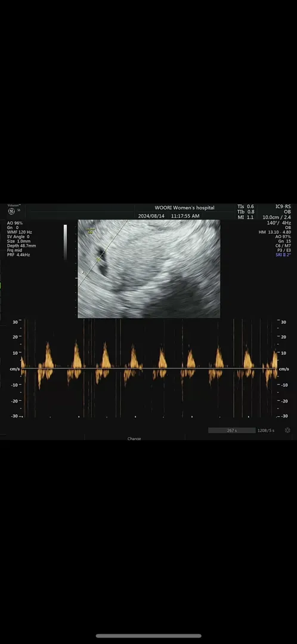This screenshot has width=297, height=644.
Task: Click the grayscale intensity bar
Action: pos(65,242)
